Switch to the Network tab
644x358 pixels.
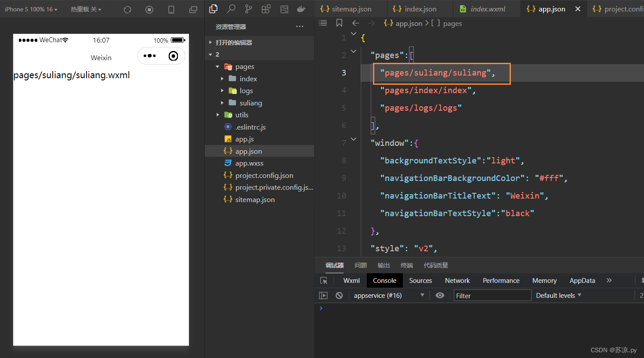click(x=457, y=281)
